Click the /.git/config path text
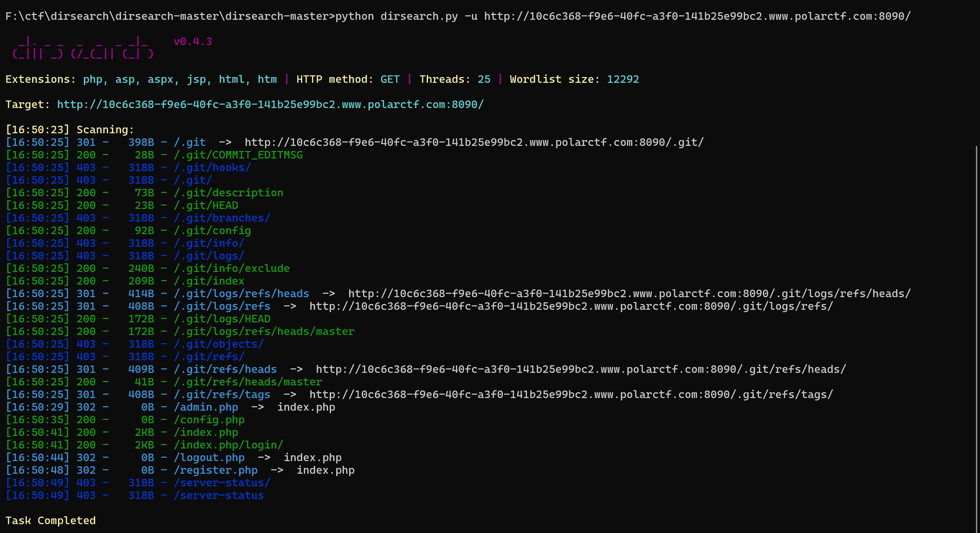The image size is (980, 533). 212,230
